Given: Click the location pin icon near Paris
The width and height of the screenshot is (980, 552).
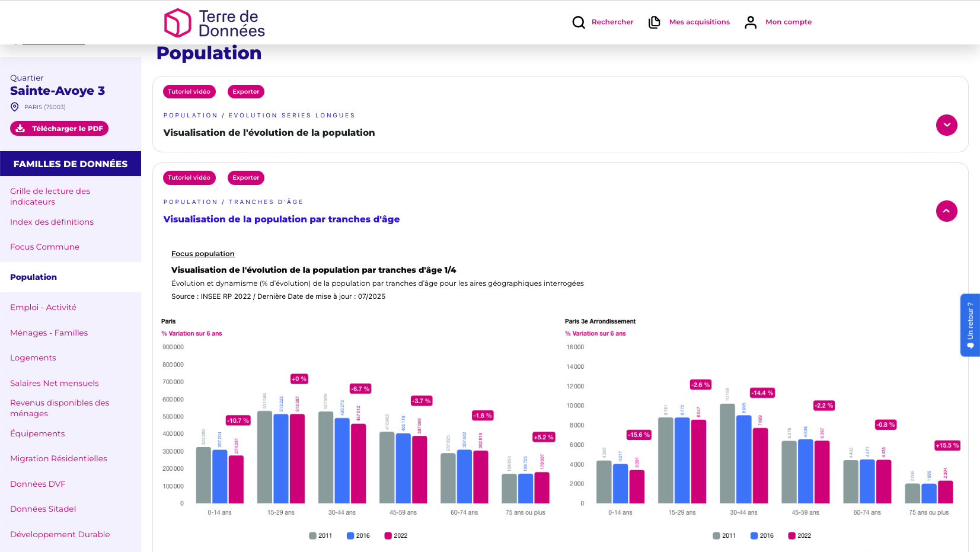Looking at the screenshot, I should (x=15, y=107).
